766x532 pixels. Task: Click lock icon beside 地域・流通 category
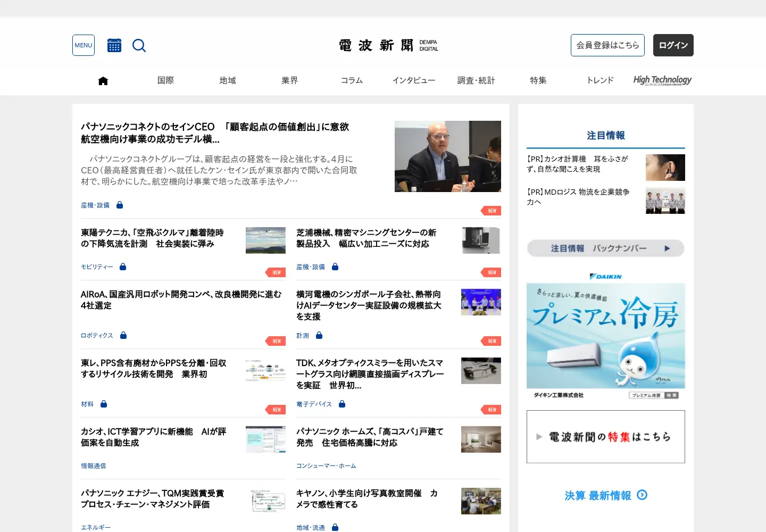pos(335,527)
